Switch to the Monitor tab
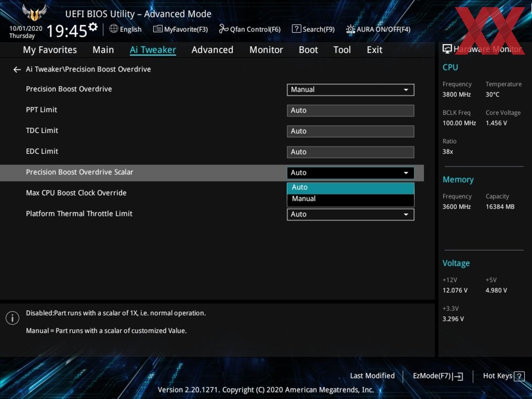The width and height of the screenshot is (532, 399). point(266,50)
